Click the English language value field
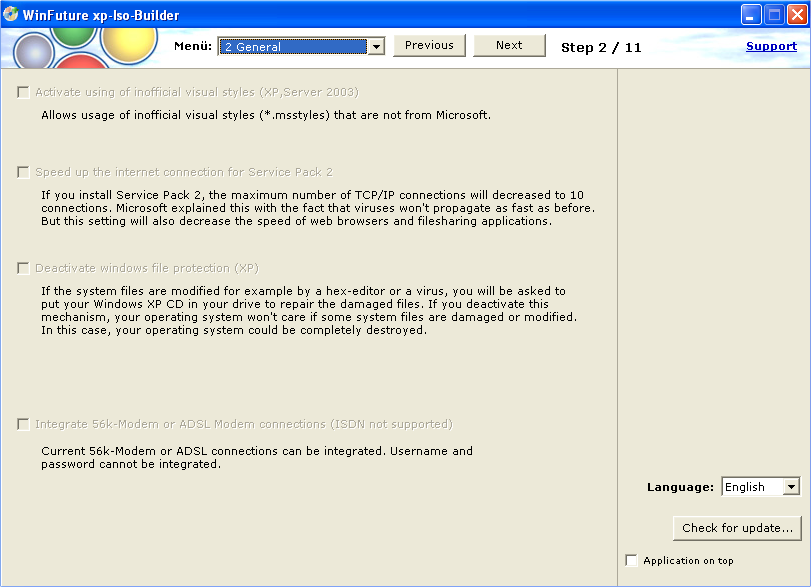 [752, 487]
